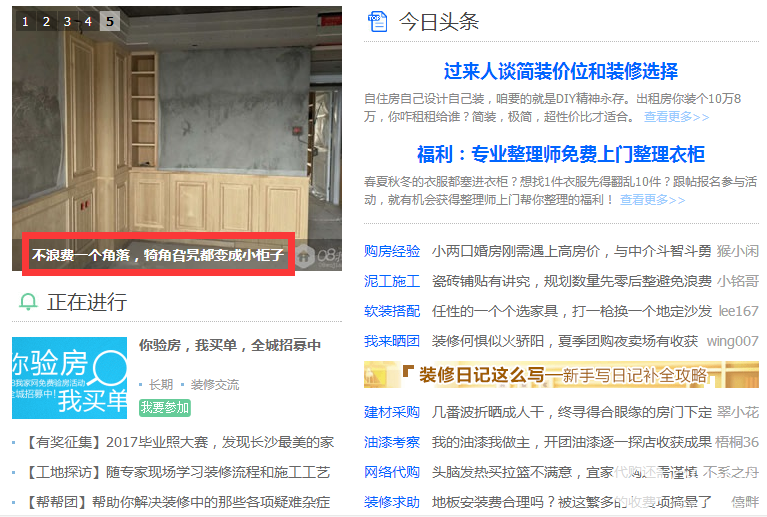Open the 装修交流 tag link
This screenshot has width=767, height=517.
[x=215, y=385]
